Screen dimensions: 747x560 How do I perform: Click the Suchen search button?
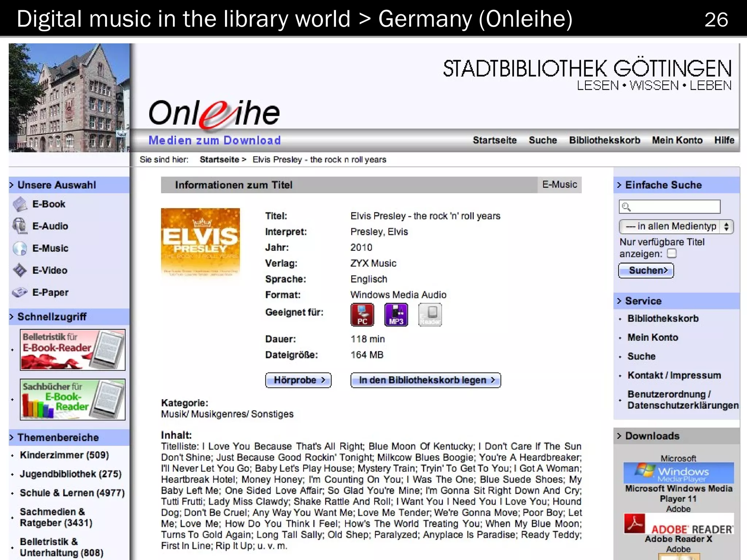click(x=646, y=271)
